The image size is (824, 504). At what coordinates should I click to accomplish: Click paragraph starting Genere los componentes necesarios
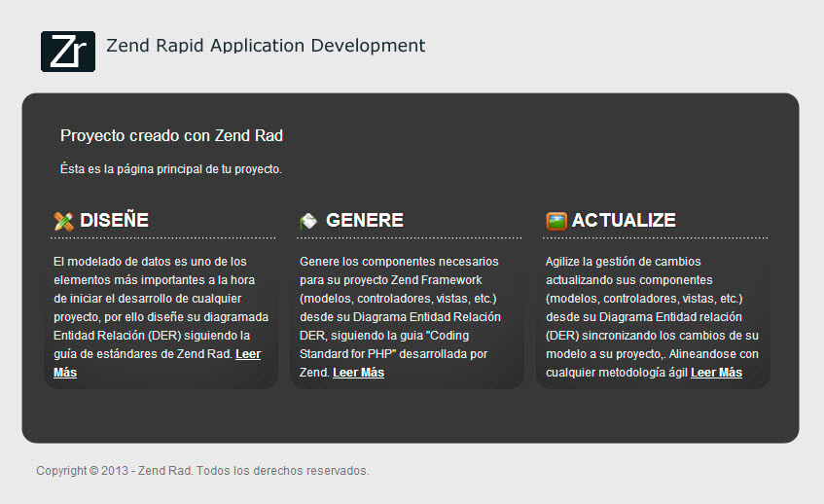pyautogui.click(x=400, y=317)
